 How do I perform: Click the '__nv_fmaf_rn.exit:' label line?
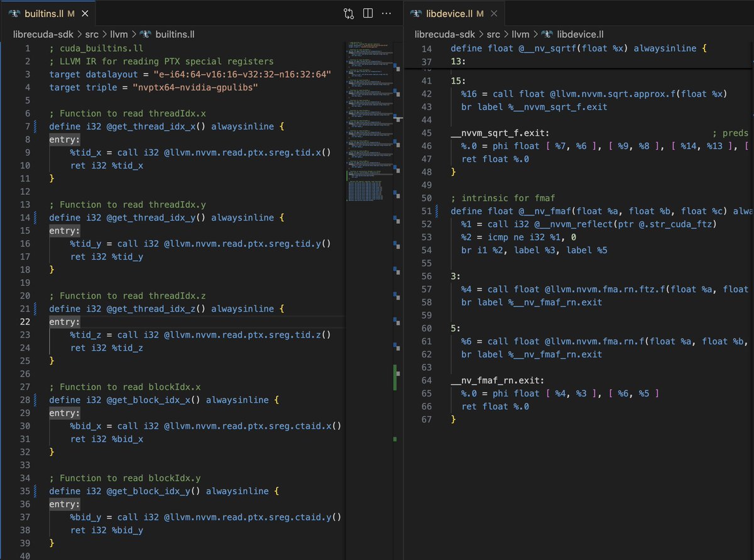click(498, 381)
